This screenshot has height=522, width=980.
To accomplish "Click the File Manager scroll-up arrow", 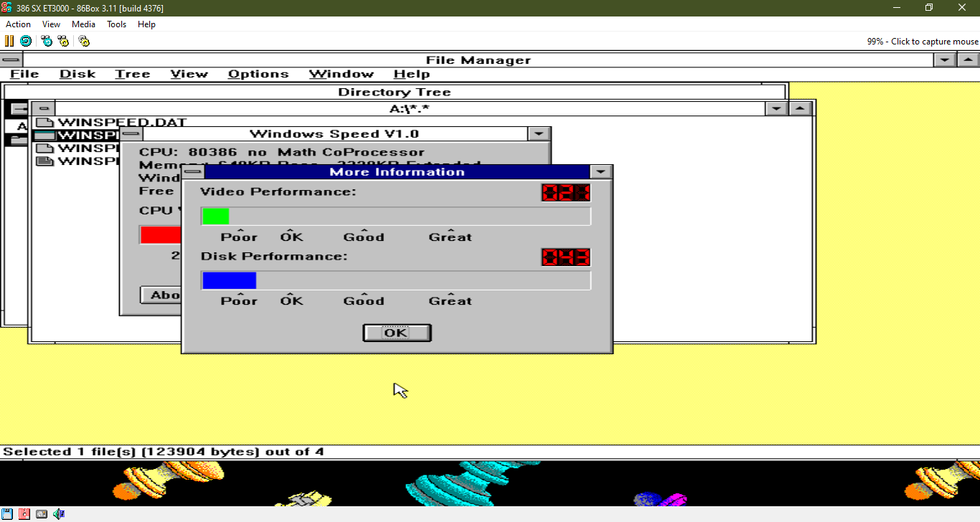I will (801, 108).
